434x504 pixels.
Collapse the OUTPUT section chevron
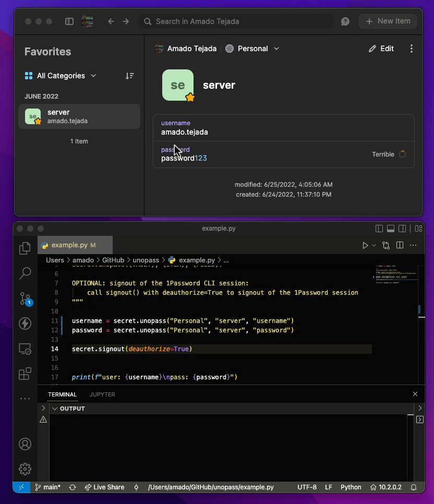point(54,409)
